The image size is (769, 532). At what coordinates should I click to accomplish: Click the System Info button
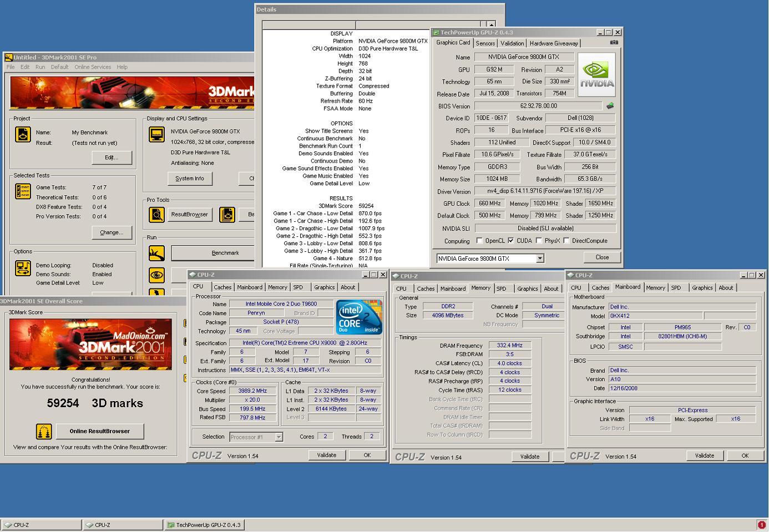(190, 179)
